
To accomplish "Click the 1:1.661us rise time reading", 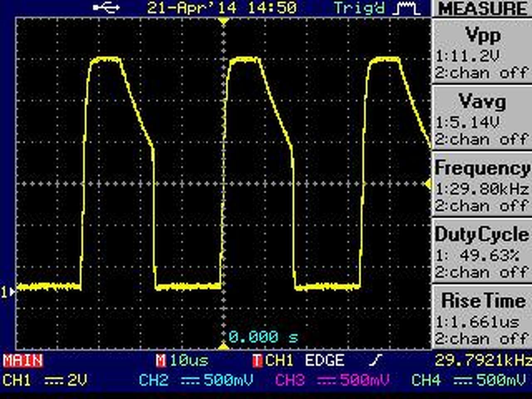I will point(477,322).
